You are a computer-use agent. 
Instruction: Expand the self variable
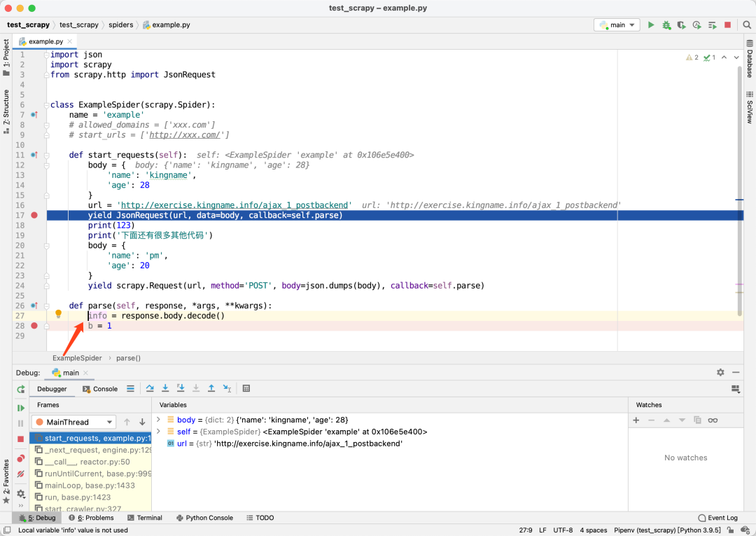(158, 432)
